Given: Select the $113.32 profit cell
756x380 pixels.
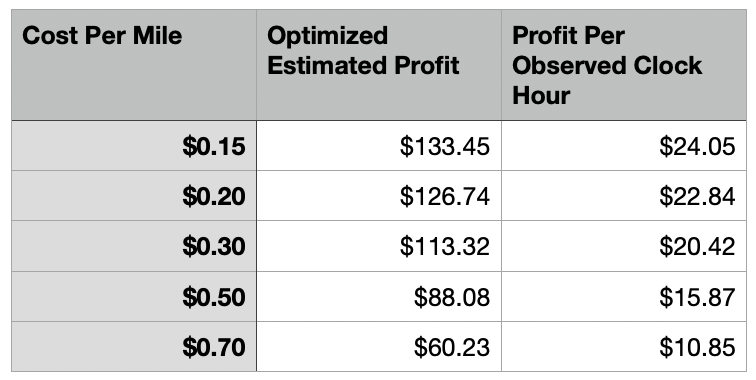Looking at the screenshot, I should (379, 246).
